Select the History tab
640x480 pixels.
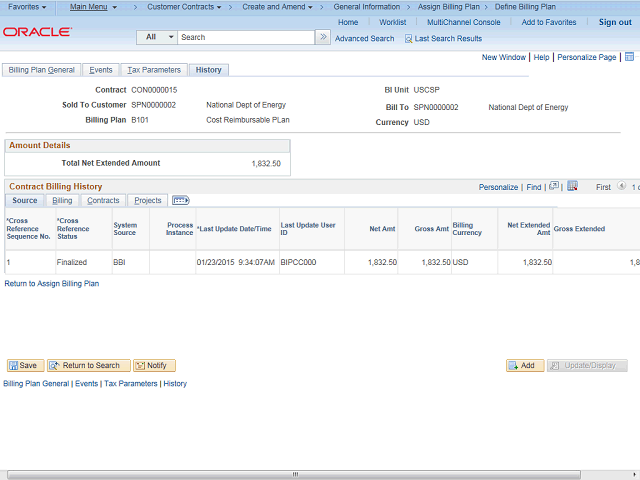[x=209, y=70]
